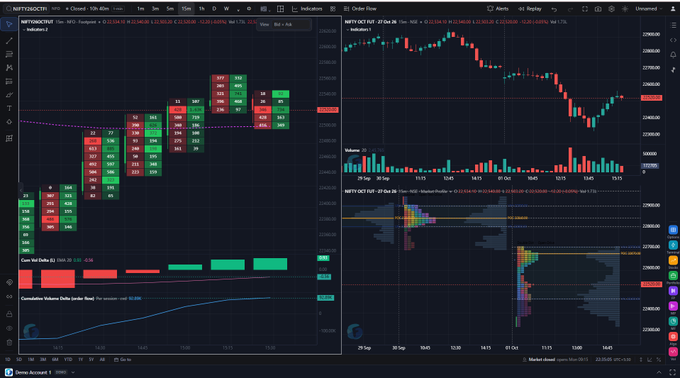Image resolution: width=680 pixels, height=378 pixels.
Task: Open chart settings gear icon
Action: [x=611, y=9]
